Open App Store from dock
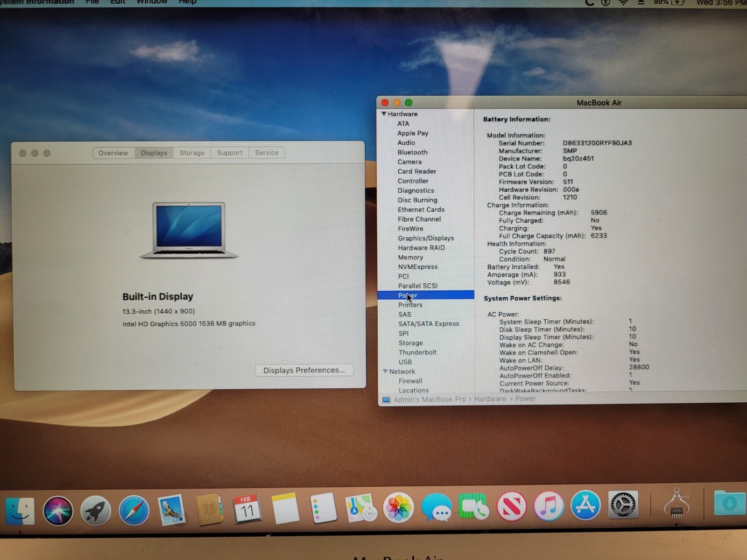 [x=585, y=505]
